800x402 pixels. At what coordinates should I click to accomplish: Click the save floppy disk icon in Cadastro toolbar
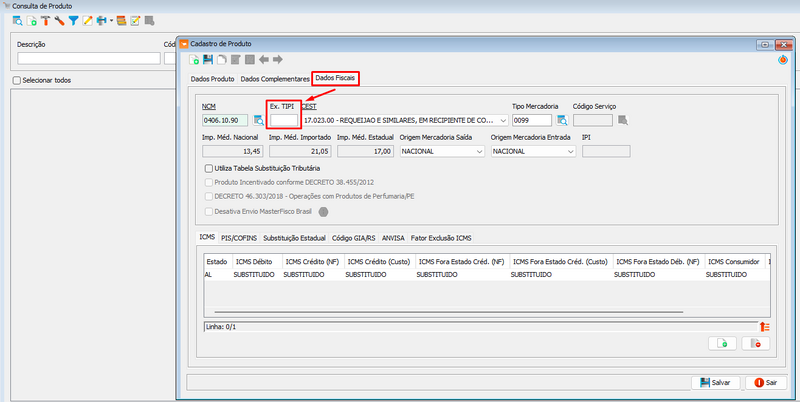(208, 60)
